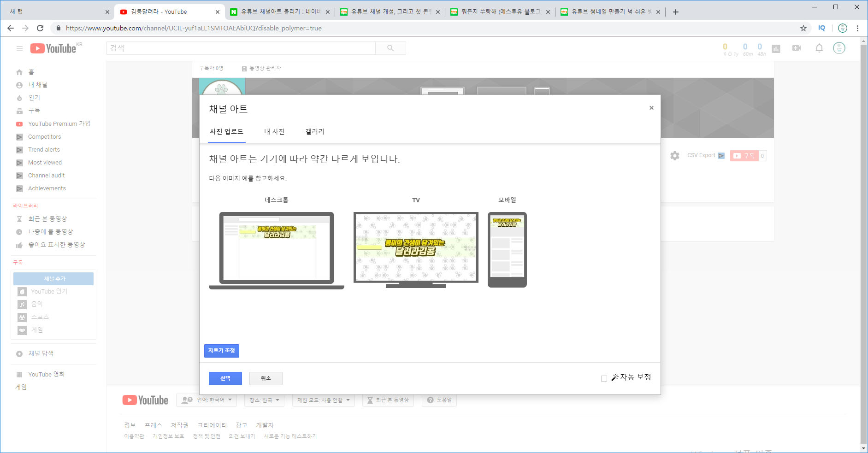Click the vidIQ extension icon in toolbar
The height and width of the screenshot is (453, 868).
821,28
